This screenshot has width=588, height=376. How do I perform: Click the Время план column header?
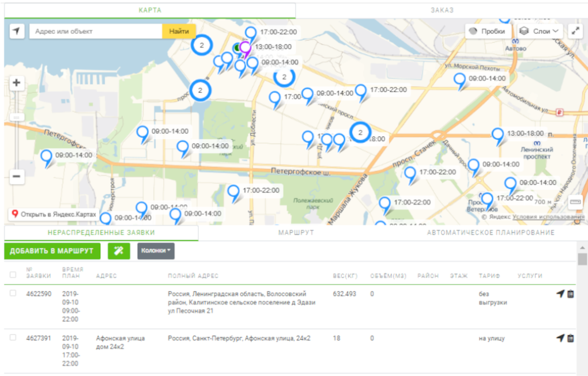pyautogui.click(x=73, y=272)
